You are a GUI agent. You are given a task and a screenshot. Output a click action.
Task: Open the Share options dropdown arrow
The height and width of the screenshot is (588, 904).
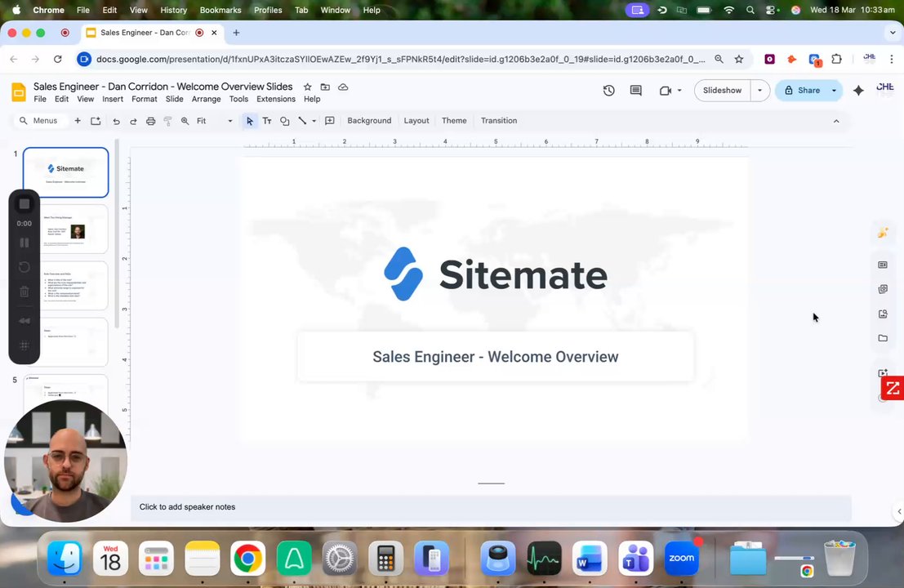coord(834,91)
